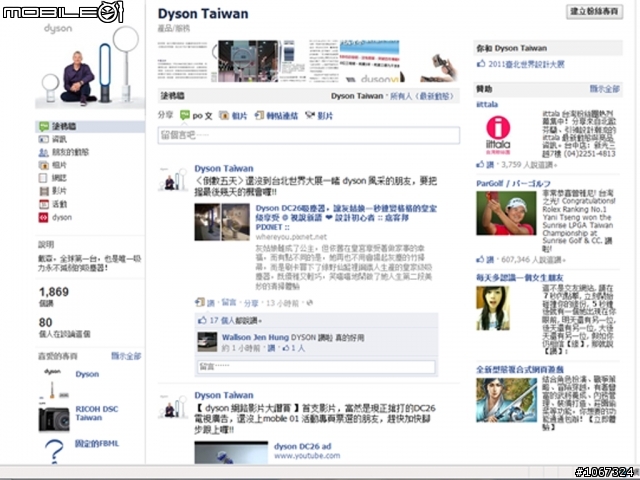
Task: Show all favorite pages link
Action: coord(126,356)
